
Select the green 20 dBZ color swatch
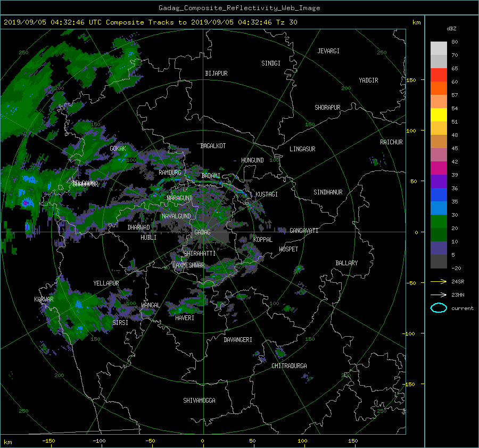click(x=439, y=221)
